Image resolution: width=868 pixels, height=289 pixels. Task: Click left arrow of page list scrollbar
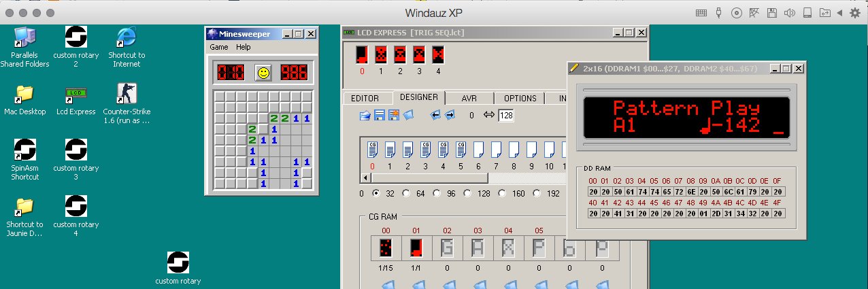(367, 178)
